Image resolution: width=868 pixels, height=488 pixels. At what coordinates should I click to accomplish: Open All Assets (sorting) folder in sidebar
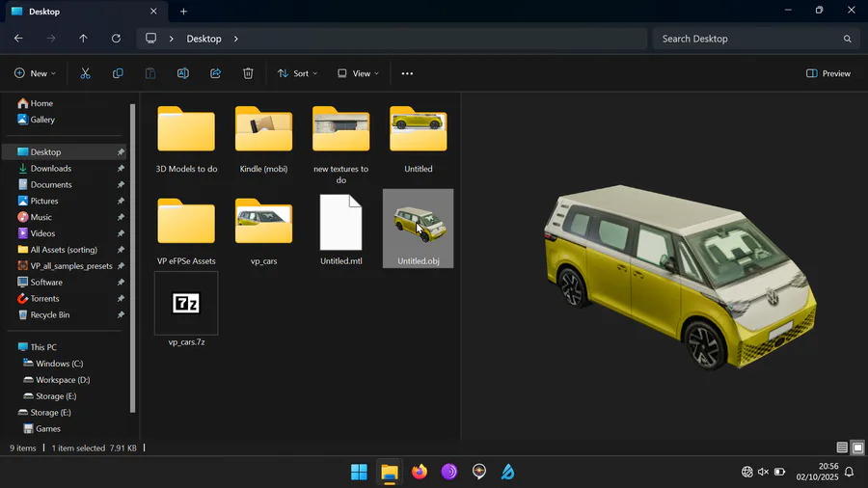coord(67,250)
